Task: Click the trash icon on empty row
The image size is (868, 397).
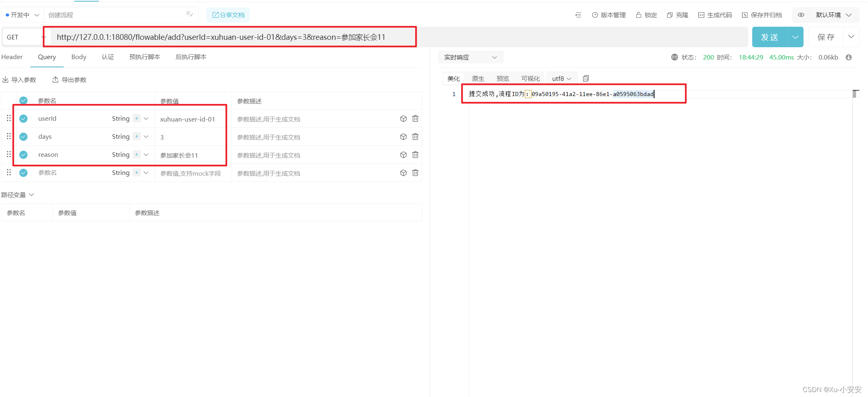Action: click(415, 173)
